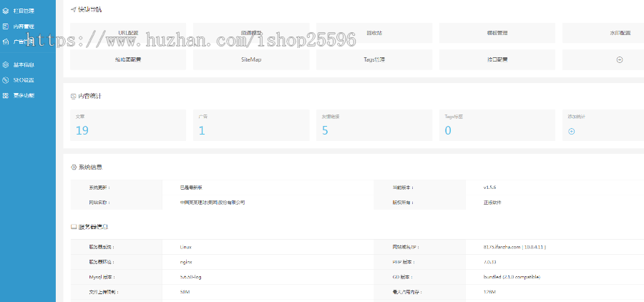Click the 快捷导航 section heading
The image size is (644, 302).
click(90, 9)
